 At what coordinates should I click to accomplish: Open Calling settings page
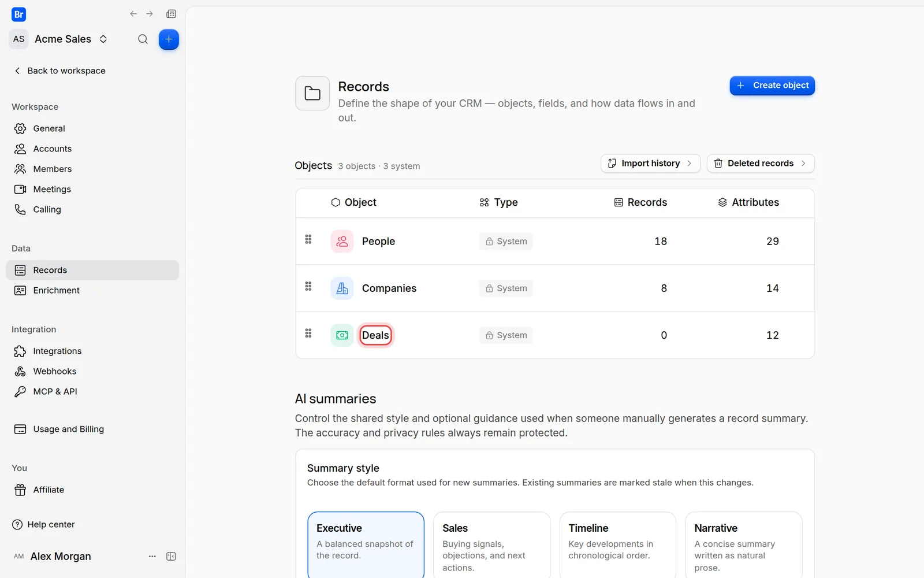pos(92,209)
